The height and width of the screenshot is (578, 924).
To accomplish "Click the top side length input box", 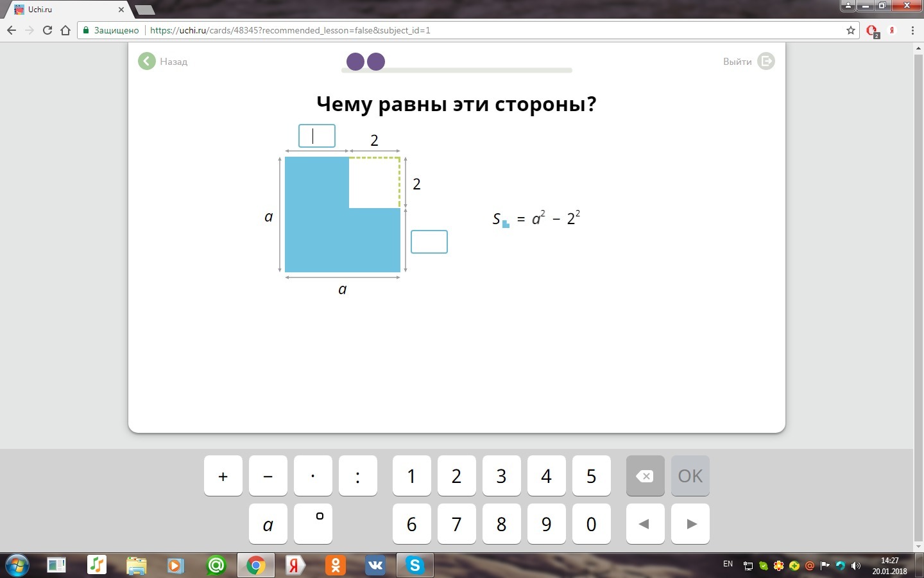I will [x=316, y=136].
